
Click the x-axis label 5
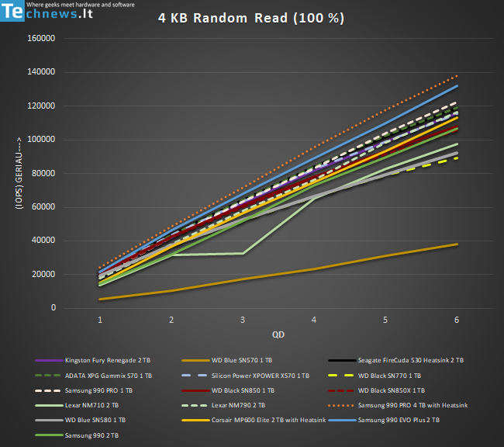point(385,320)
